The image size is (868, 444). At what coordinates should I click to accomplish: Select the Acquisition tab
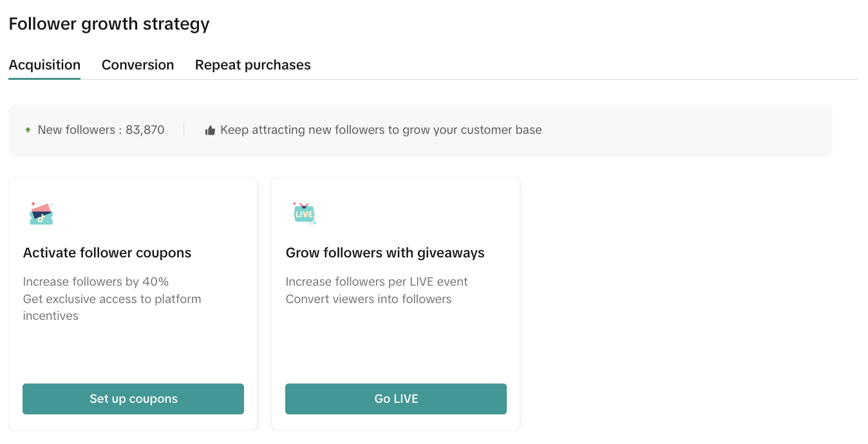coord(44,65)
